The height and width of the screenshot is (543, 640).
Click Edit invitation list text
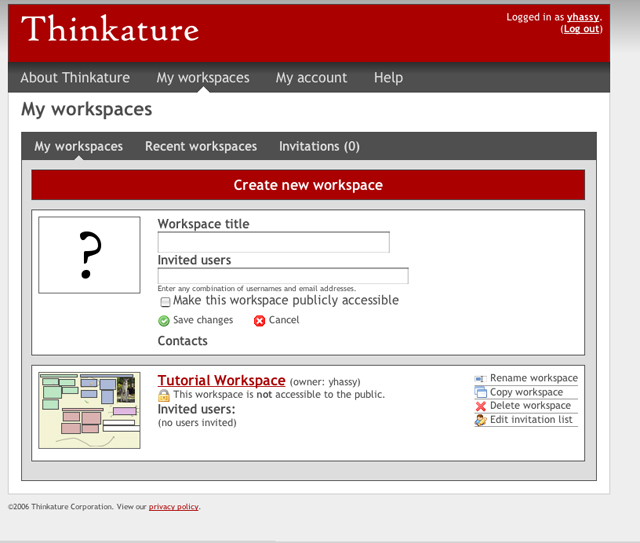531,419
